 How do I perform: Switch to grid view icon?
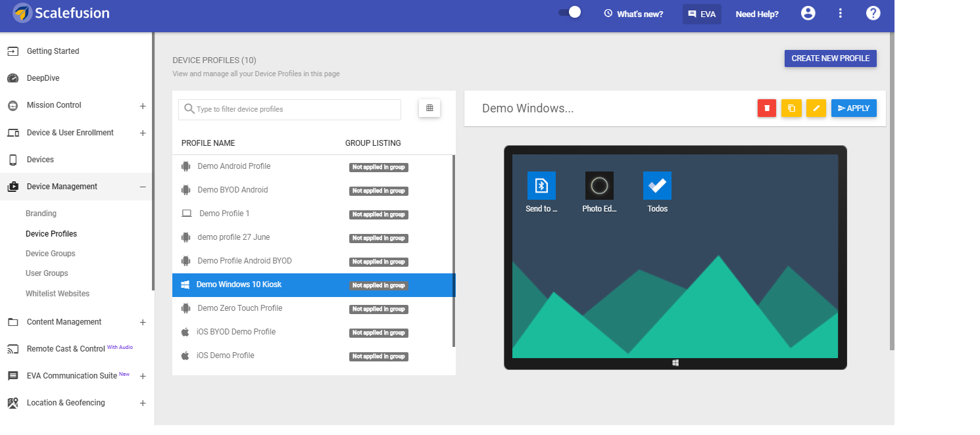pyautogui.click(x=429, y=108)
